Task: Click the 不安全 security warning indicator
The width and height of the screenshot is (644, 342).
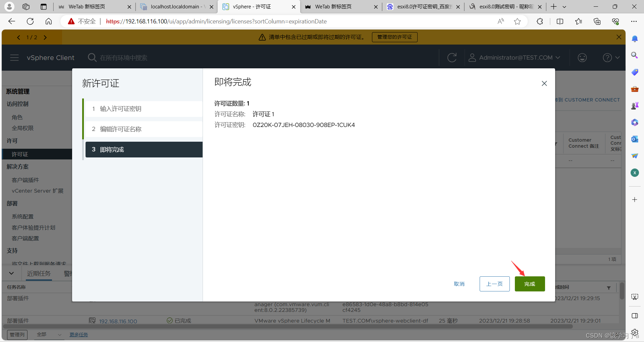Action: (x=82, y=21)
